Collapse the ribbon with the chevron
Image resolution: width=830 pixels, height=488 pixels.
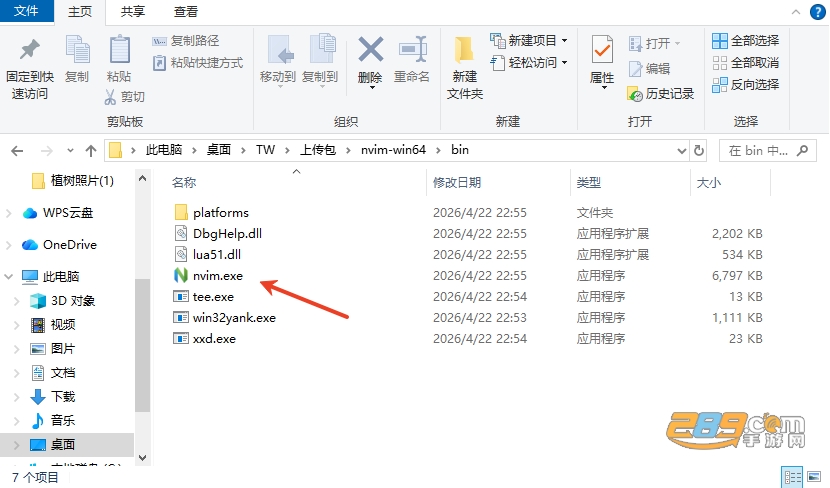[x=796, y=12]
